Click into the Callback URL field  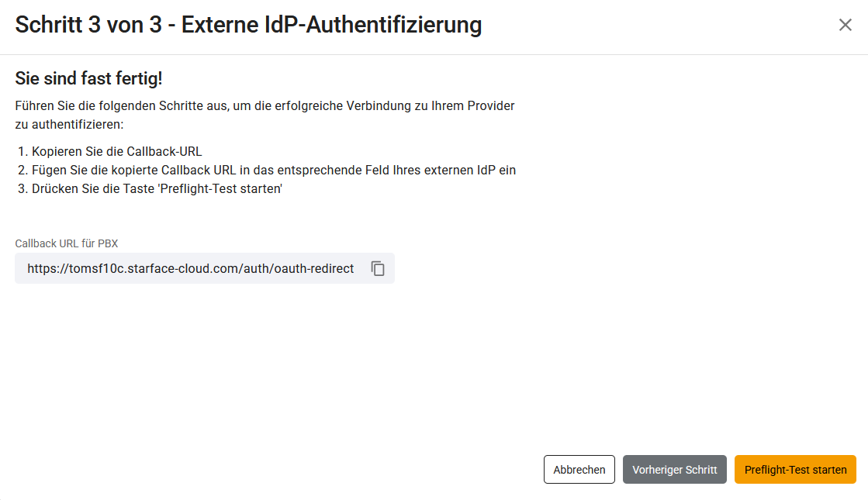pyautogui.click(x=190, y=269)
